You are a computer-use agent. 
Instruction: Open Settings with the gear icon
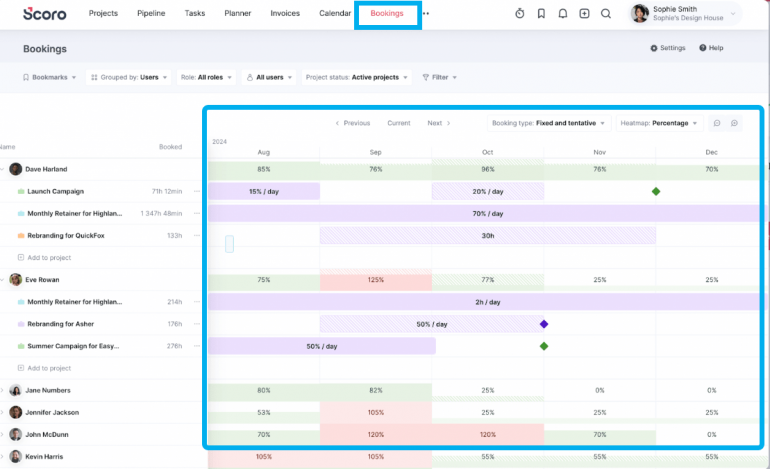[668, 48]
